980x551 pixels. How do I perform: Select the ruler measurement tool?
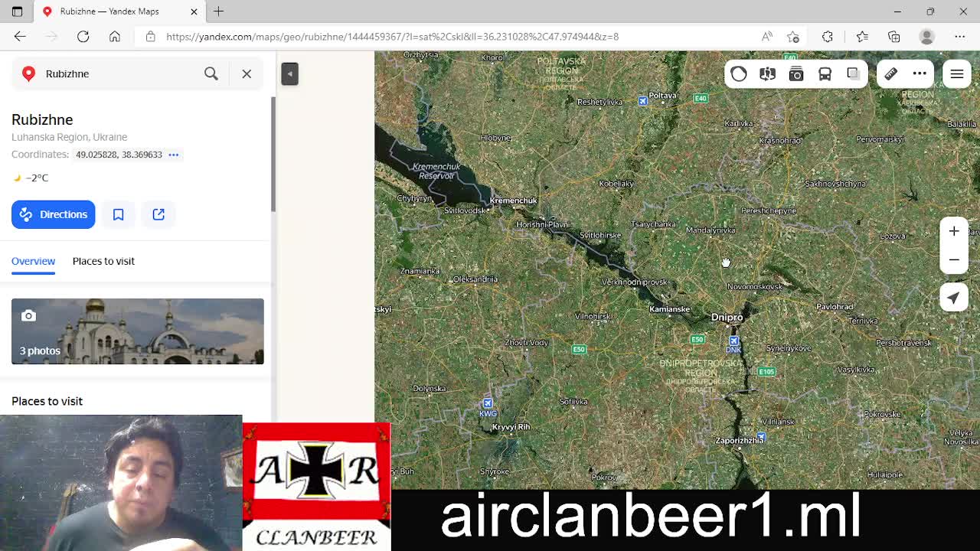point(891,73)
